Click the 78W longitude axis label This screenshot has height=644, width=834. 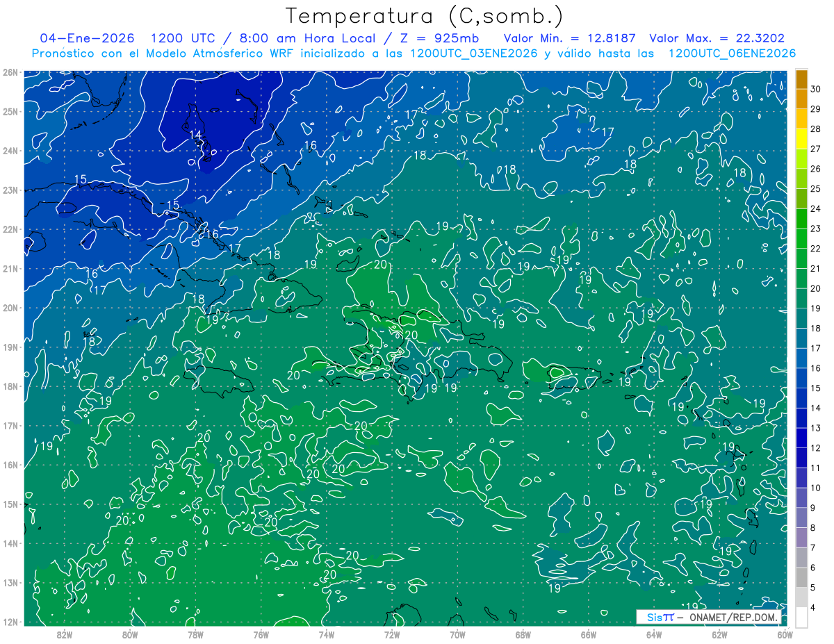[x=195, y=634]
